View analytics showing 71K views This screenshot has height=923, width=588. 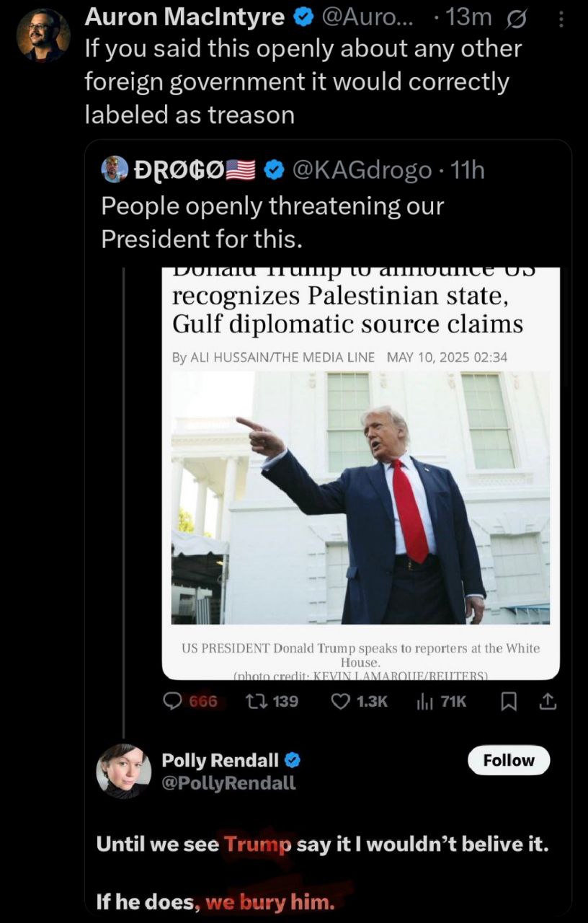click(x=442, y=701)
